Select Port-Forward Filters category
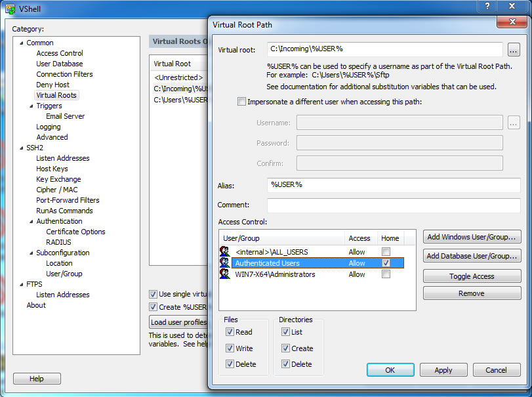532x397 pixels. 68,200
